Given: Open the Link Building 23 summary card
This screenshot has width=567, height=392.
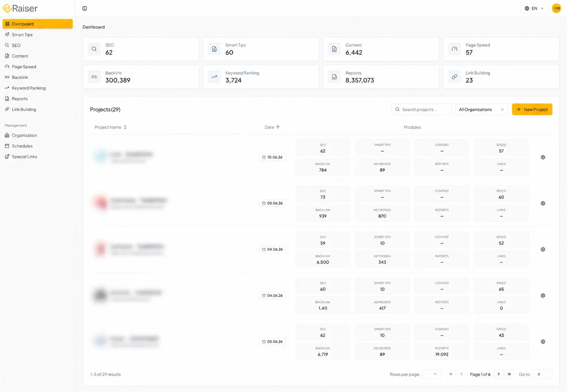Looking at the screenshot, I should click(x=501, y=77).
